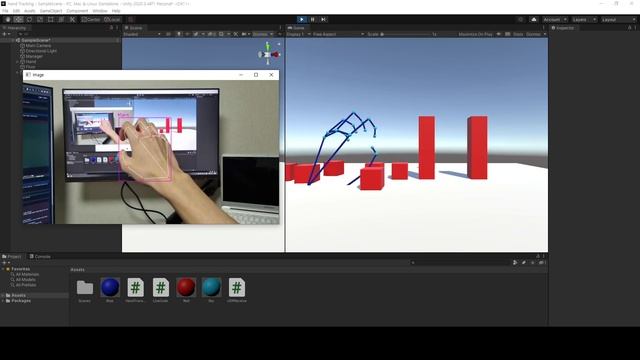The height and width of the screenshot is (360, 640).
Task: Click the Pause button
Action: (313, 19)
